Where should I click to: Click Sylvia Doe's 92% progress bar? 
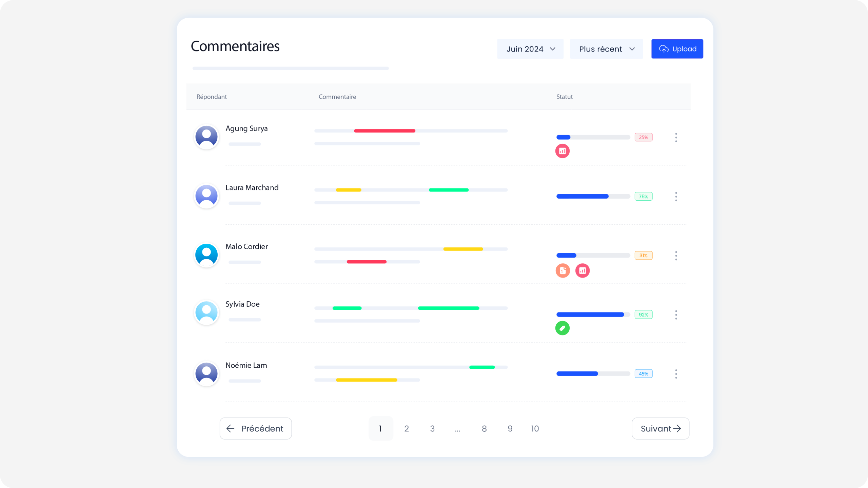(x=593, y=314)
